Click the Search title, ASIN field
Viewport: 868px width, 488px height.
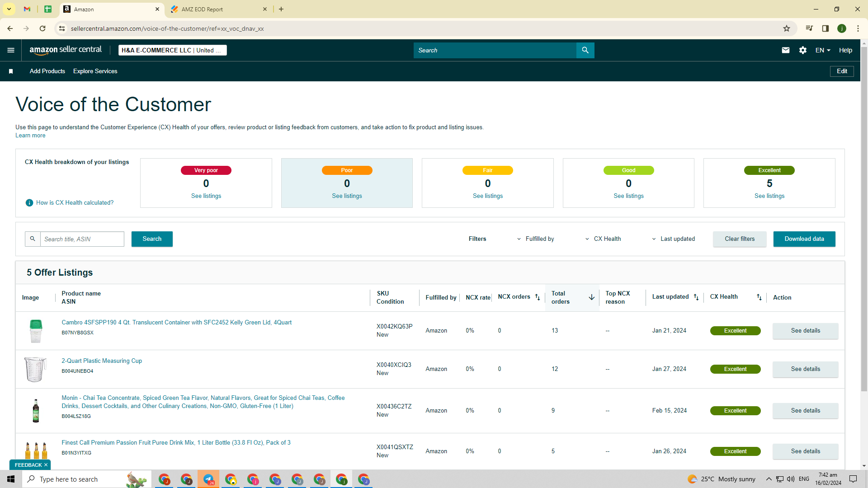[82, 239]
